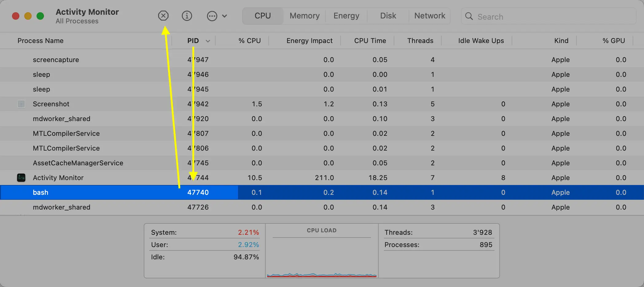Sort by Threads column header
The image size is (644, 287).
420,41
